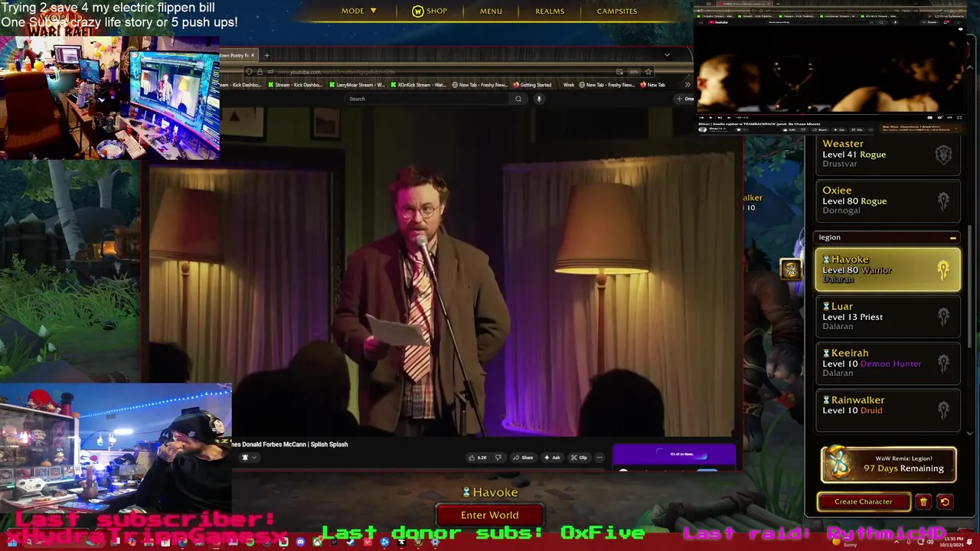Viewport: 980px width, 551px height.
Task: Open the SHOP menu item
Action: (430, 11)
